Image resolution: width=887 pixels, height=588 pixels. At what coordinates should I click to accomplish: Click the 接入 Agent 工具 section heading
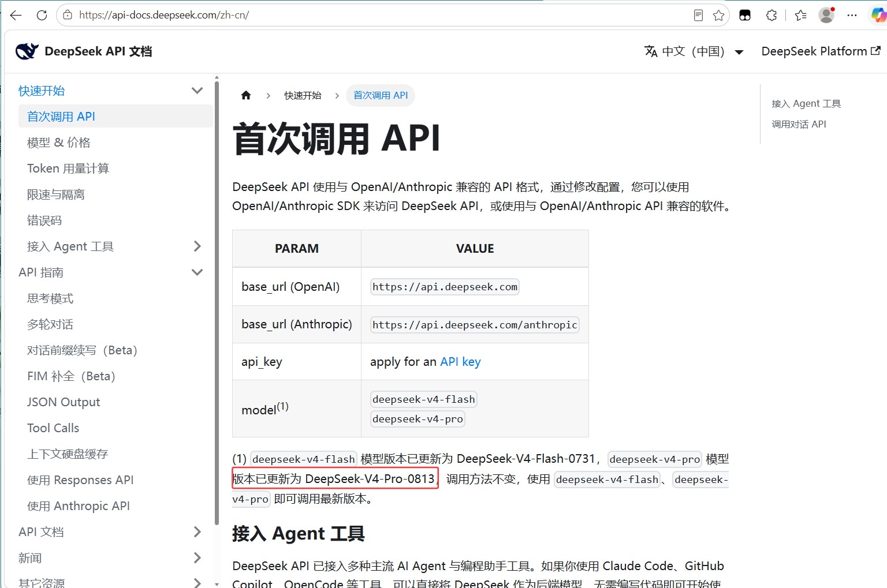tap(299, 534)
